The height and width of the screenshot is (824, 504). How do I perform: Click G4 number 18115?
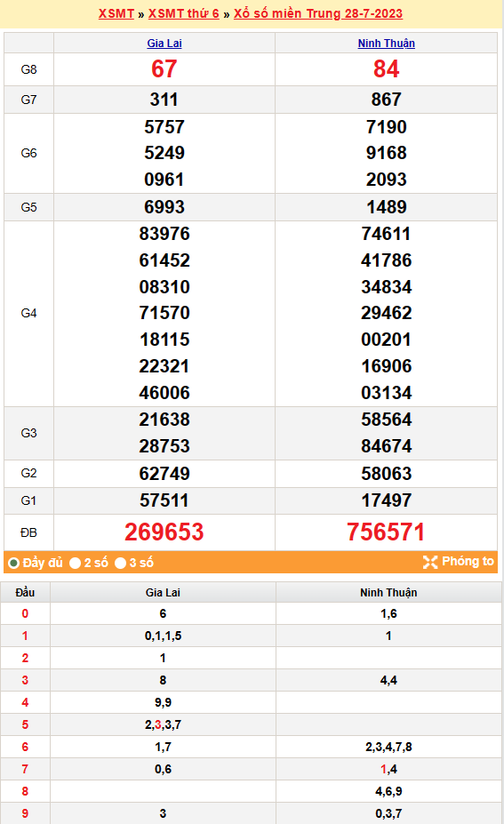(164, 340)
